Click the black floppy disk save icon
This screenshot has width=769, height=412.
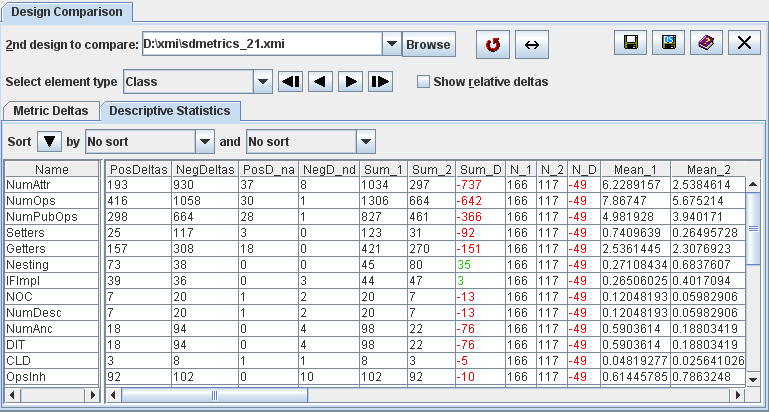click(x=631, y=43)
